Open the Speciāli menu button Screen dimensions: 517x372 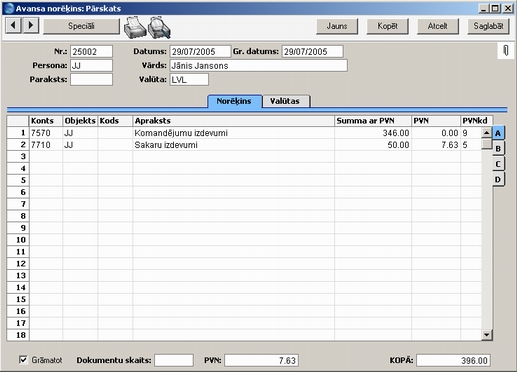coord(81,26)
